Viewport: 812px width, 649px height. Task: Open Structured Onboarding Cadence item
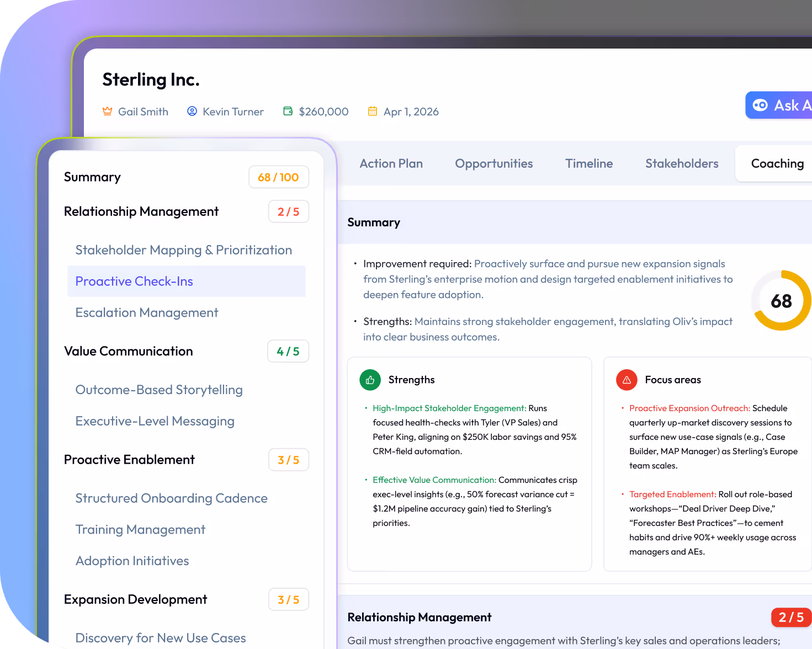pyautogui.click(x=172, y=498)
